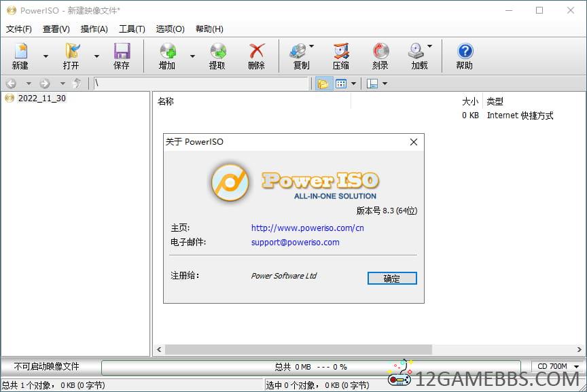Screen dimensions: 587x392
Task: Click the 不可启动映像文件 status label
Action: click(x=46, y=366)
